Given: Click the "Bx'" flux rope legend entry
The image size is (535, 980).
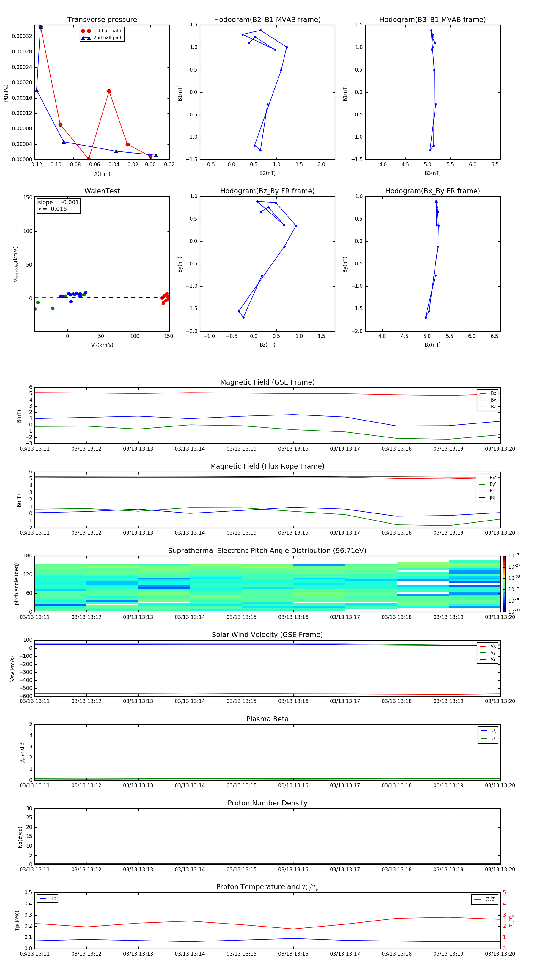Looking at the screenshot, I should 487,478.
